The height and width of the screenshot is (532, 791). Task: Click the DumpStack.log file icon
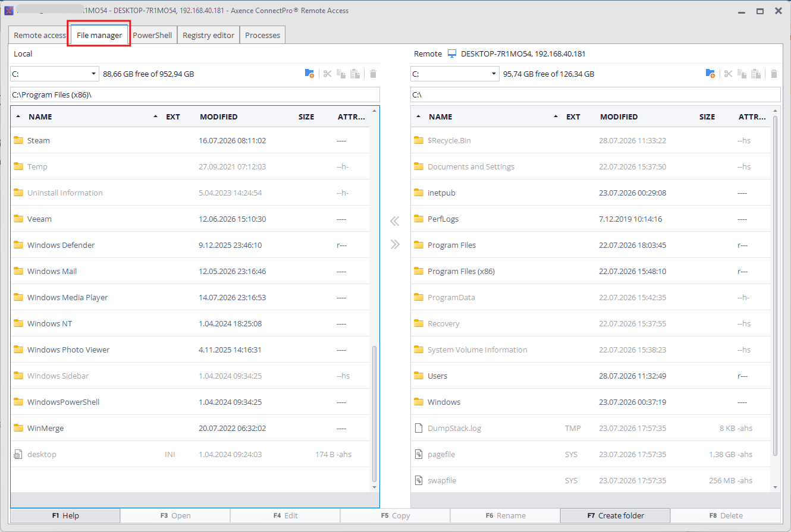tap(419, 428)
